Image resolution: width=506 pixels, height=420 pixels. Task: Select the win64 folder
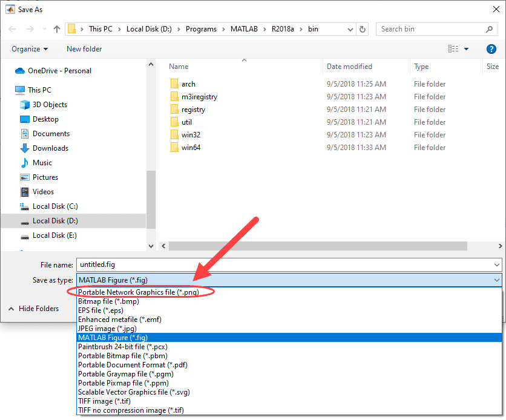pos(186,148)
